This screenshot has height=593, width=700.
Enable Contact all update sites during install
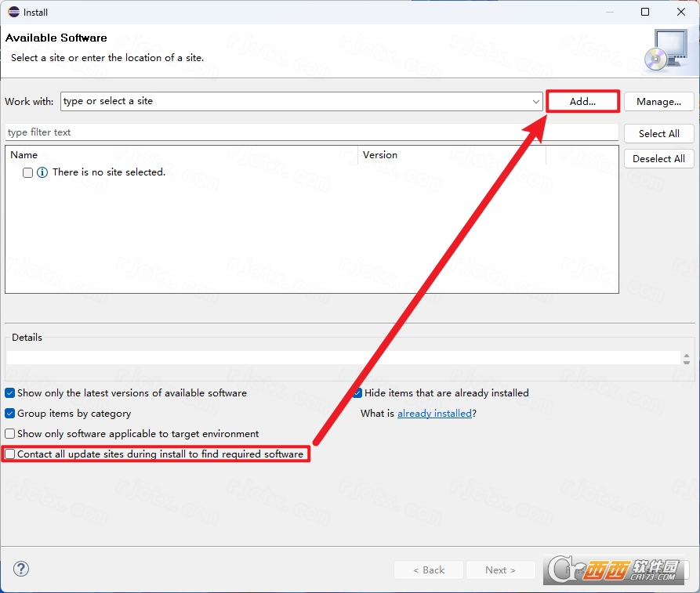pos(10,454)
